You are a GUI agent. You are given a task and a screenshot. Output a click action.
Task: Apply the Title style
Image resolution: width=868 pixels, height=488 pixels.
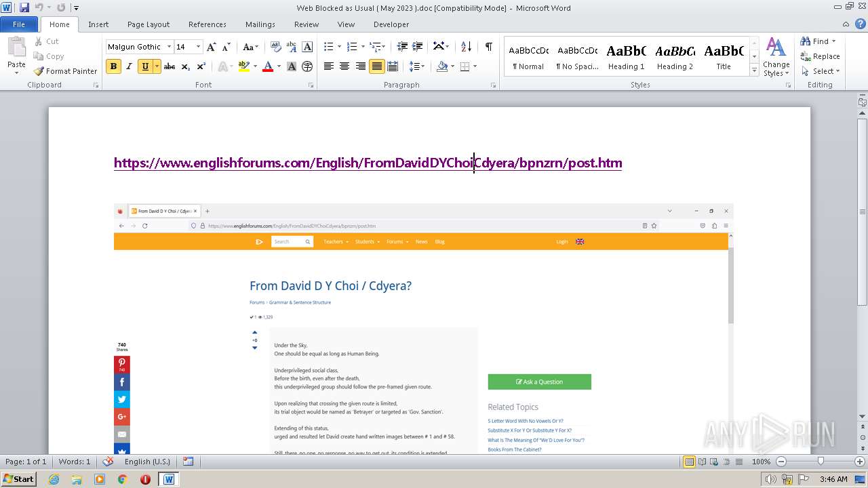point(724,58)
